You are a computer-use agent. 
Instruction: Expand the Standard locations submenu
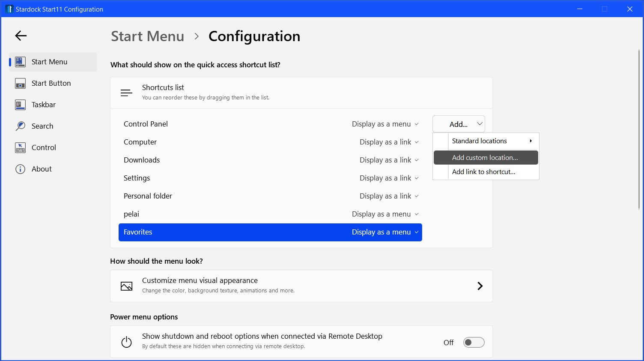486,141
